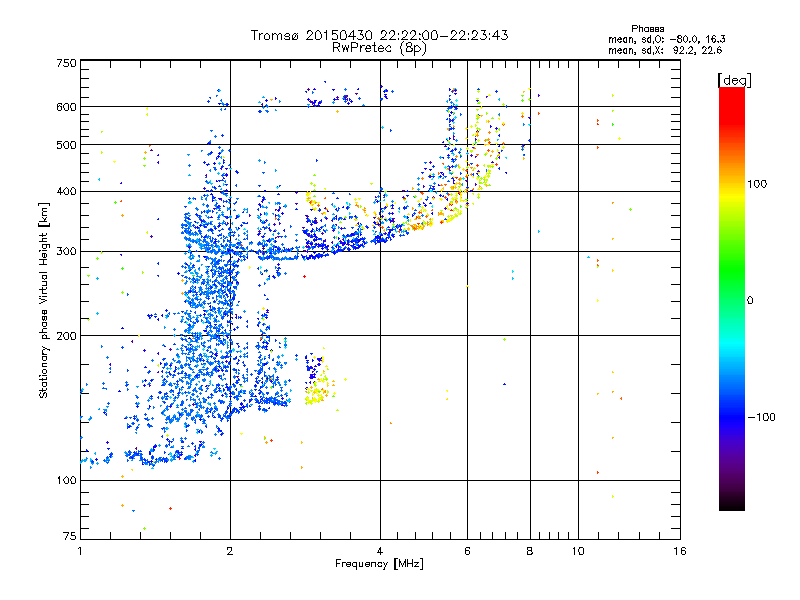Click the x-axis label '1'
The image size is (800, 600).
pos(80,551)
